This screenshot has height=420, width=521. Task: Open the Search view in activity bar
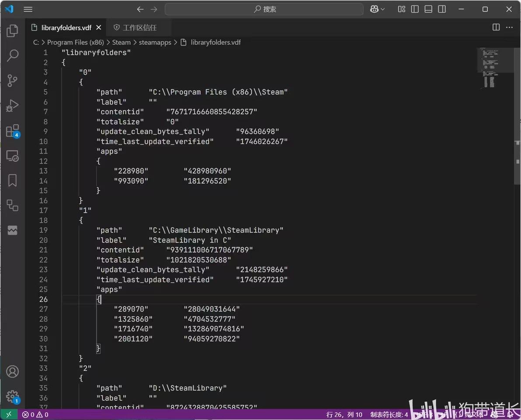tap(13, 56)
